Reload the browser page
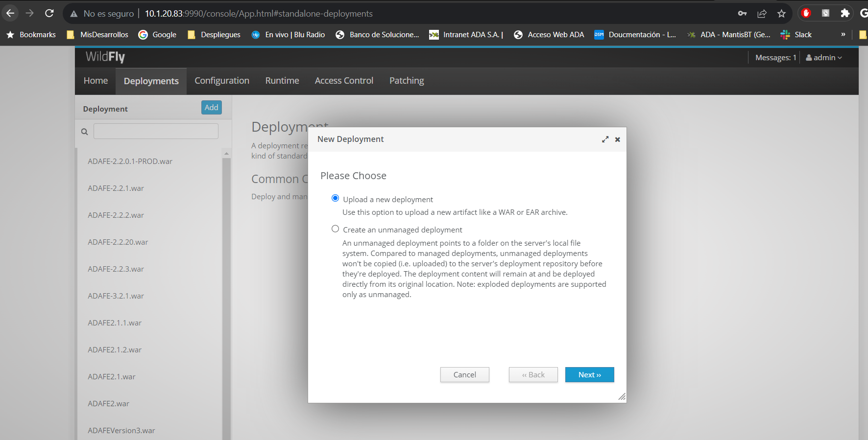 point(49,13)
